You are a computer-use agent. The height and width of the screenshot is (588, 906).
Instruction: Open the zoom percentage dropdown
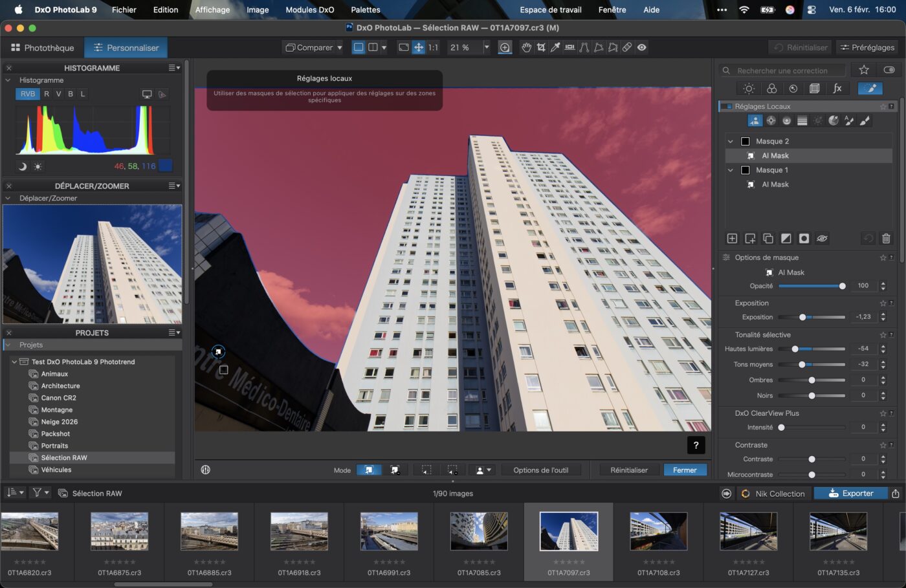(487, 47)
